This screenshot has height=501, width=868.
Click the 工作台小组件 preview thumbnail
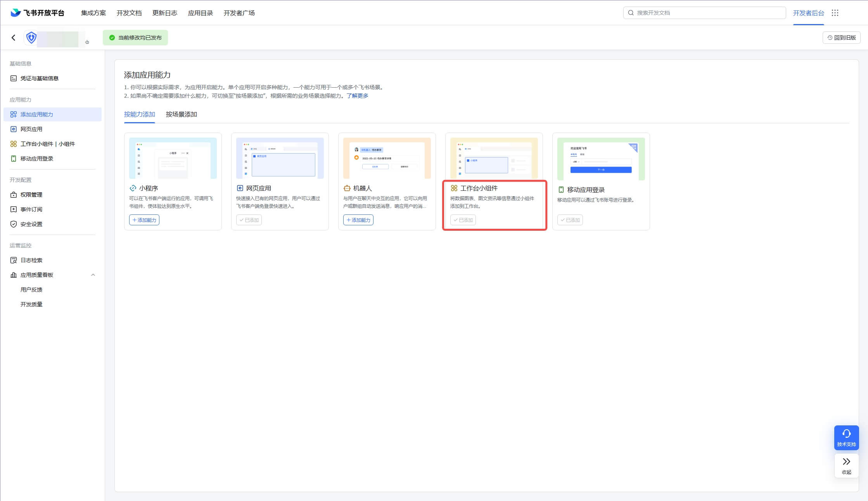[494, 158]
